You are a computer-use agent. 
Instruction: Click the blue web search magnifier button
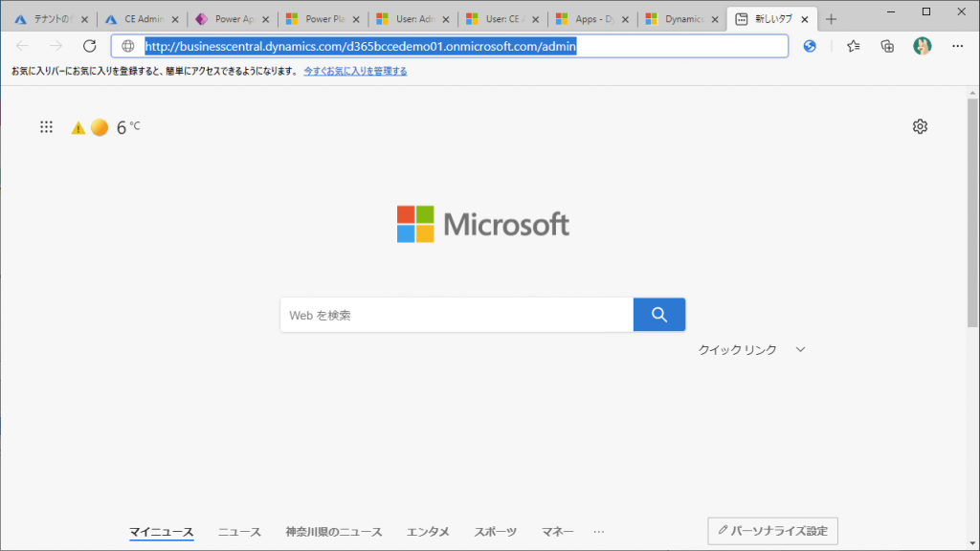[659, 315]
